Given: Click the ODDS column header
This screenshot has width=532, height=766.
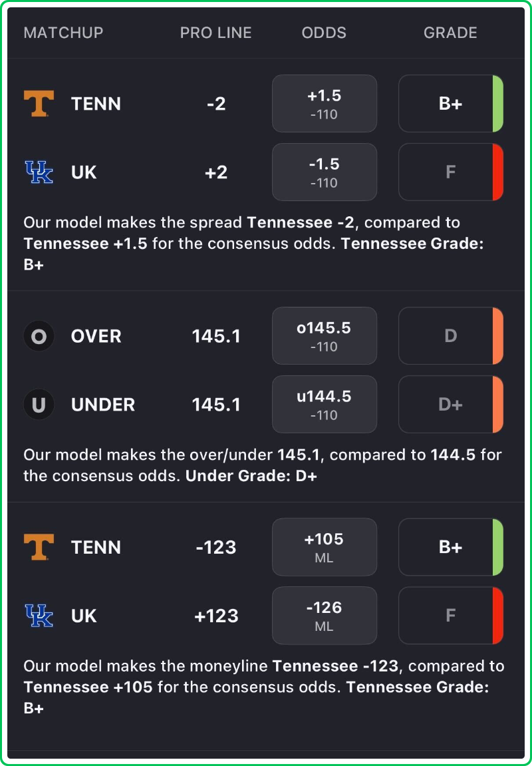Looking at the screenshot, I should point(324,33).
